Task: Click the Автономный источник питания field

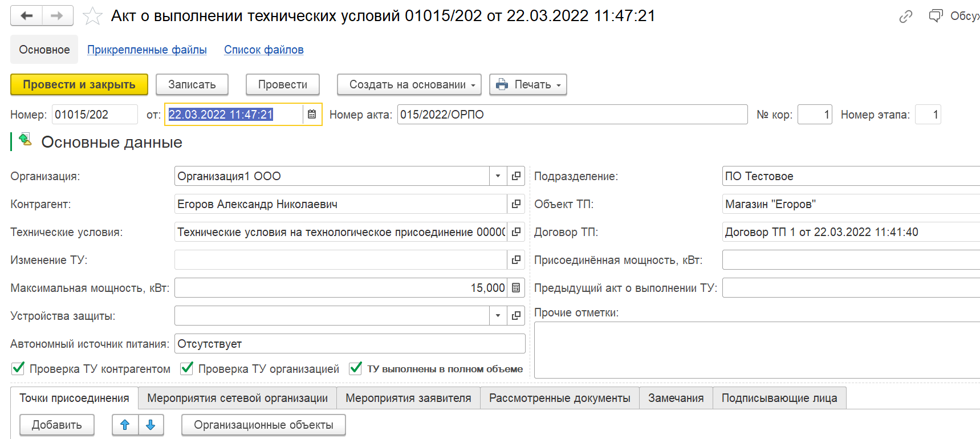Action: coord(350,344)
